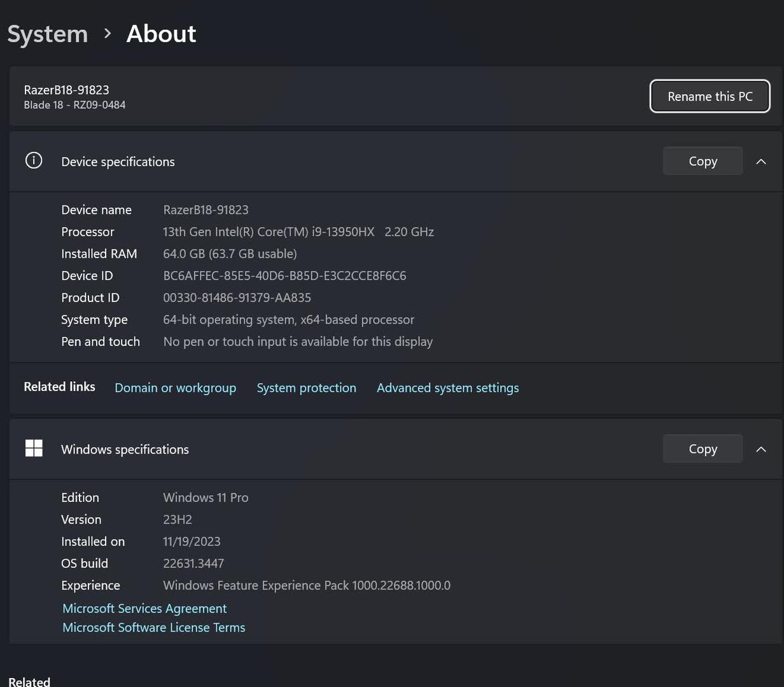Click the info icon beside Device specifications
784x687 pixels.
click(x=34, y=160)
